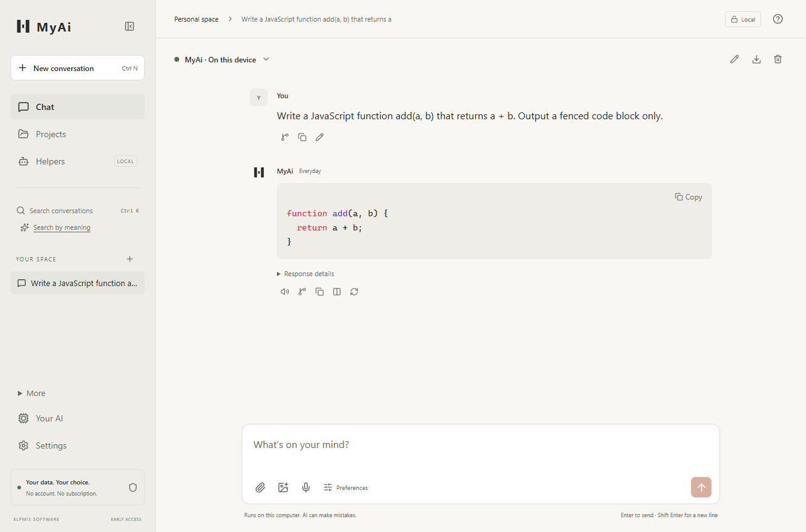Start voice input with microphone icon
This screenshot has width=806, height=532.
pos(306,488)
